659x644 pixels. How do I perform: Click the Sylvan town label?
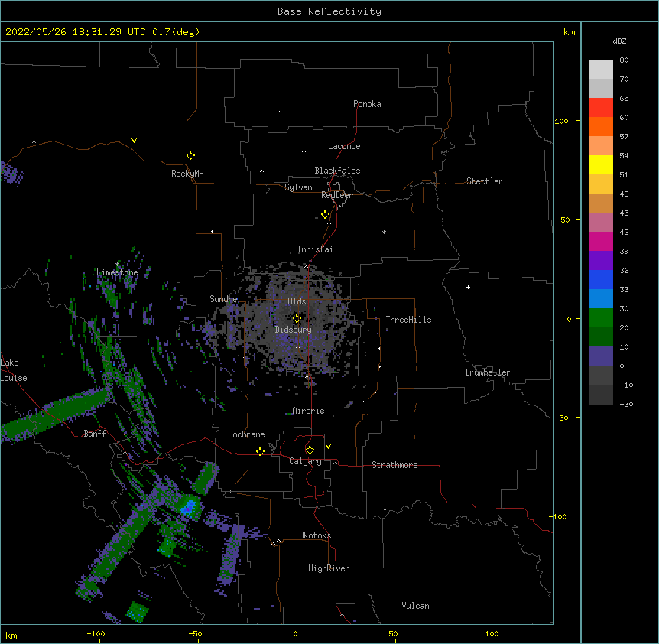coord(298,187)
